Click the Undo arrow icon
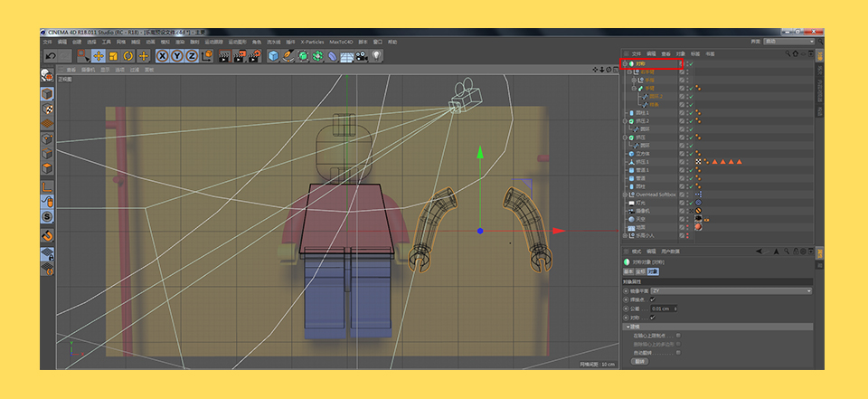This screenshot has width=868, height=399. coord(51,56)
